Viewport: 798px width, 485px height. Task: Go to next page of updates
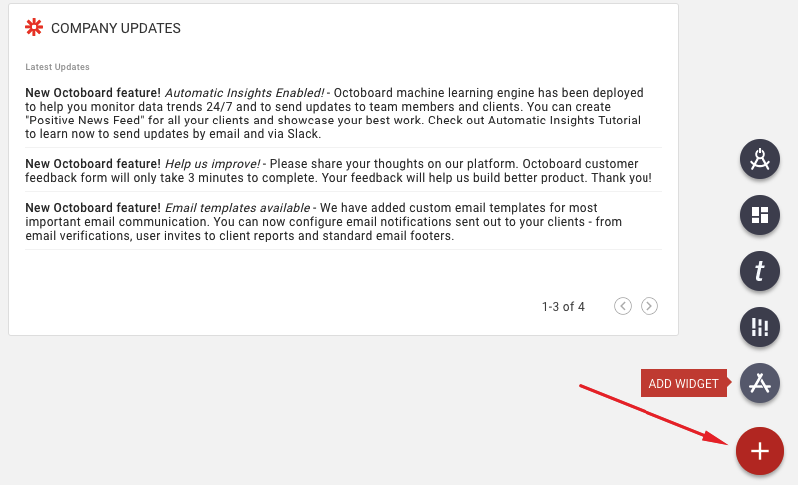(x=649, y=306)
